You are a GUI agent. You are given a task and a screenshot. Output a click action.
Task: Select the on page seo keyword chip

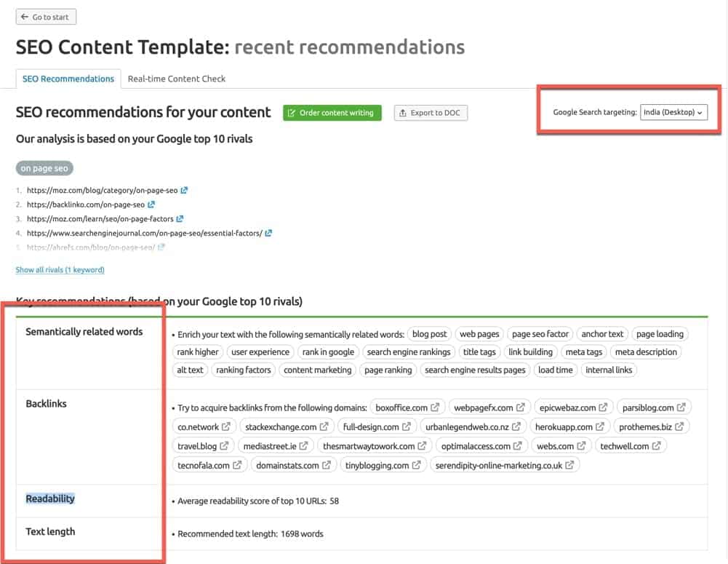pyautogui.click(x=44, y=168)
